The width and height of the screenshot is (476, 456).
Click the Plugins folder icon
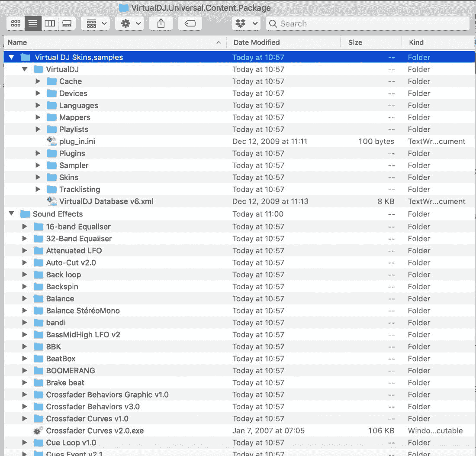[x=51, y=153]
